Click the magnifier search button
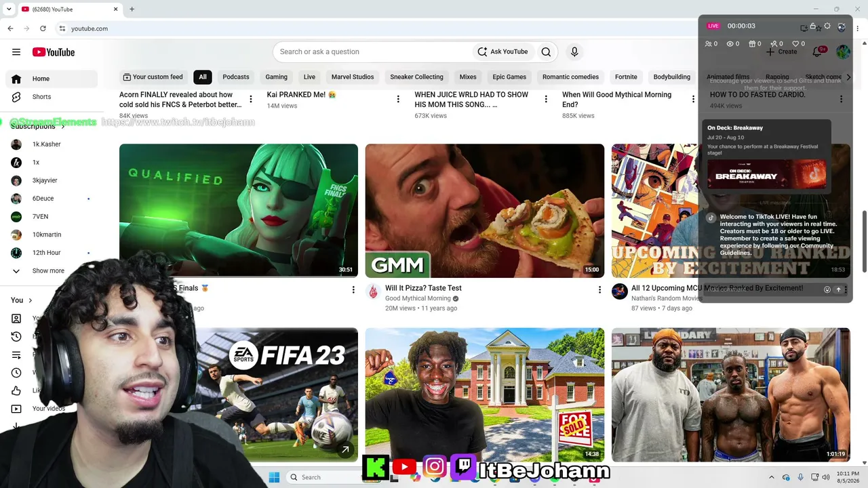 [546, 52]
